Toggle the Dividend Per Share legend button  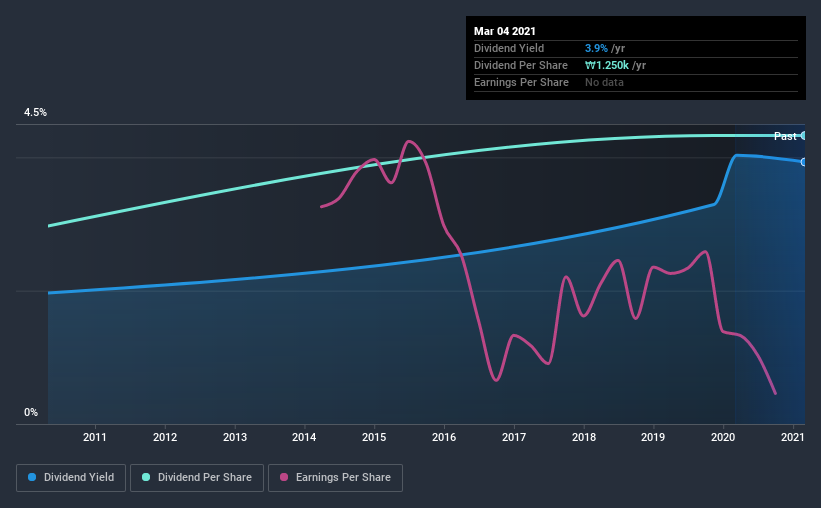197,478
